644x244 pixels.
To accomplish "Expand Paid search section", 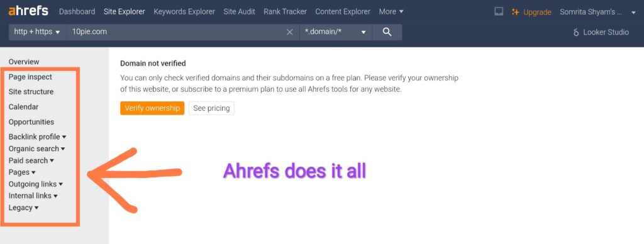I will click(31, 160).
